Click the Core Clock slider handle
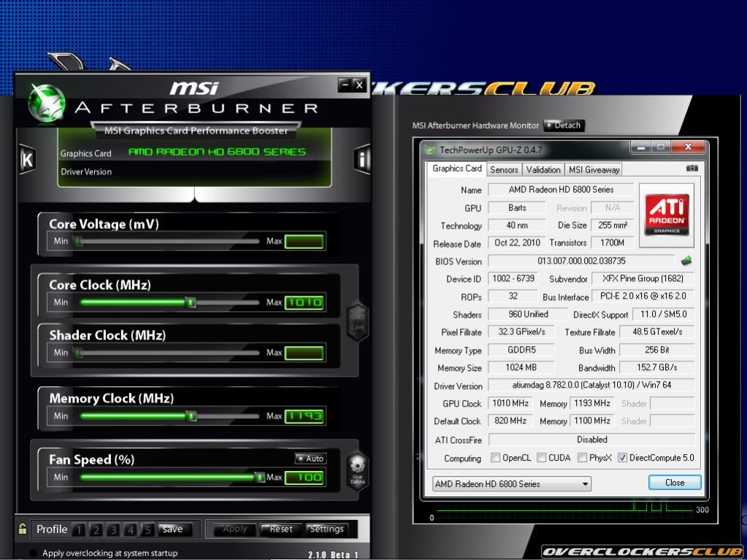747x560 pixels. 190,302
